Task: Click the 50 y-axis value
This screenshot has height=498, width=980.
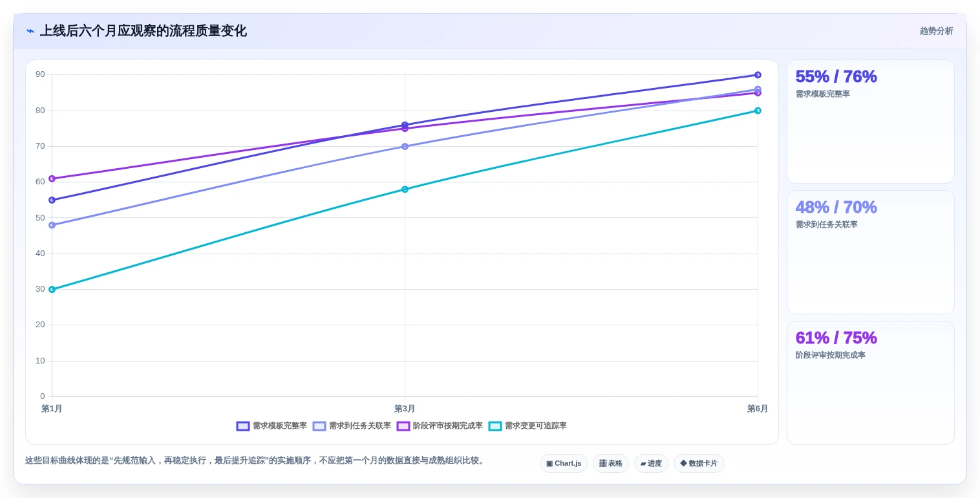Action: click(40, 217)
